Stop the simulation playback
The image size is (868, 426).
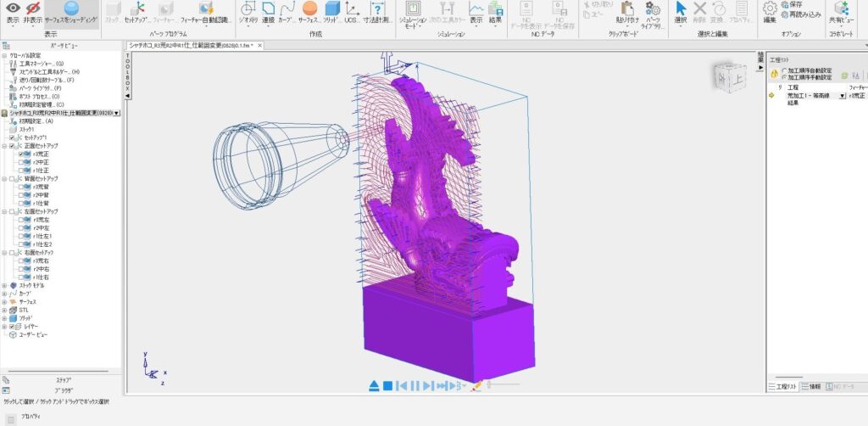(x=388, y=385)
